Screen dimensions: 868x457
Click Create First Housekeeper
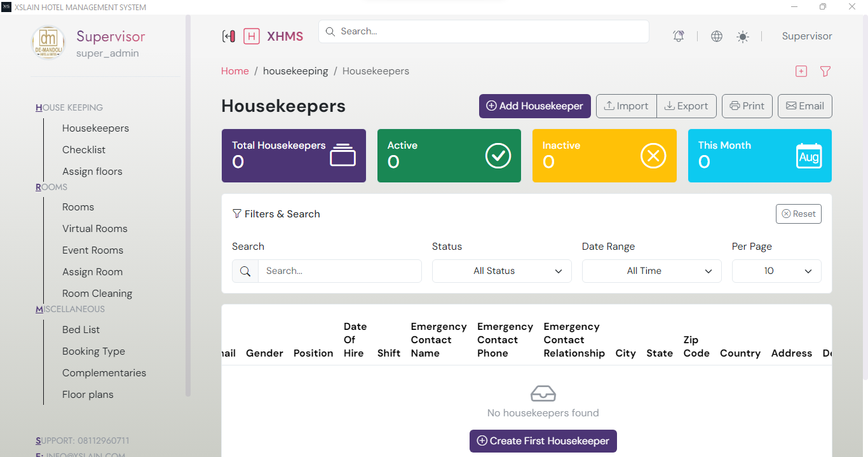point(543,440)
